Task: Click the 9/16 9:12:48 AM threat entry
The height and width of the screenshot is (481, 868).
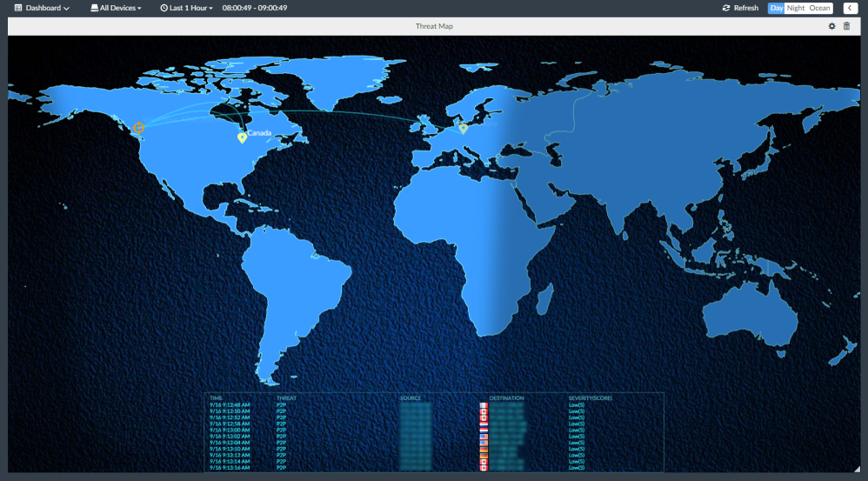Action: 230,405
